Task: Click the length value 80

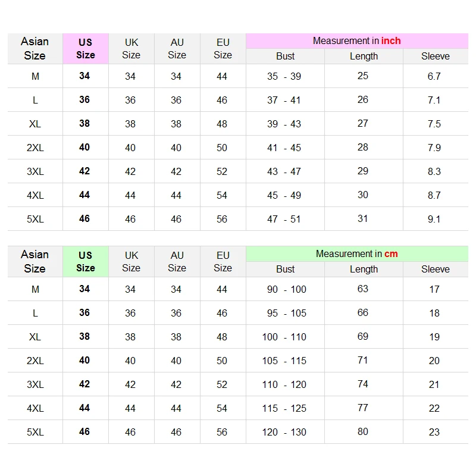Action: click(363, 431)
